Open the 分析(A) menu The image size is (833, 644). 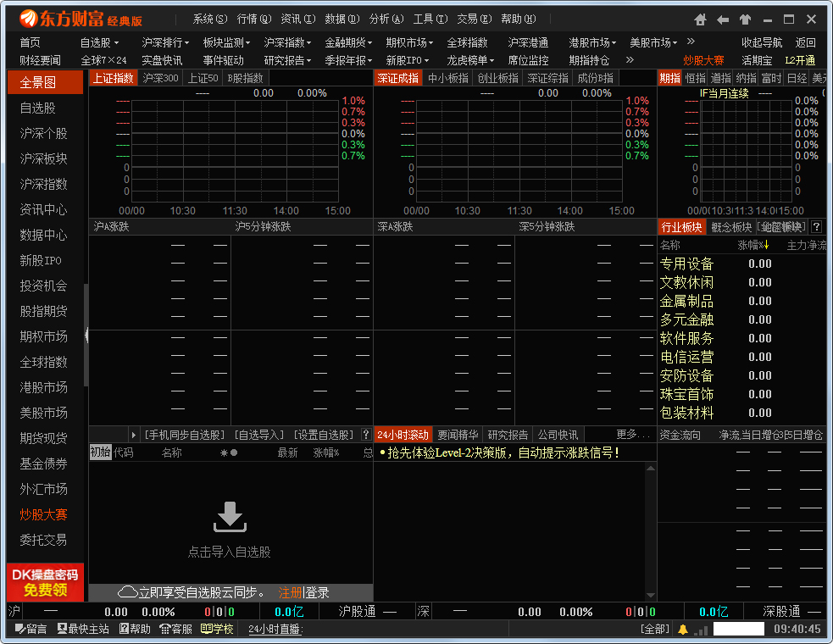[x=386, y=19]
